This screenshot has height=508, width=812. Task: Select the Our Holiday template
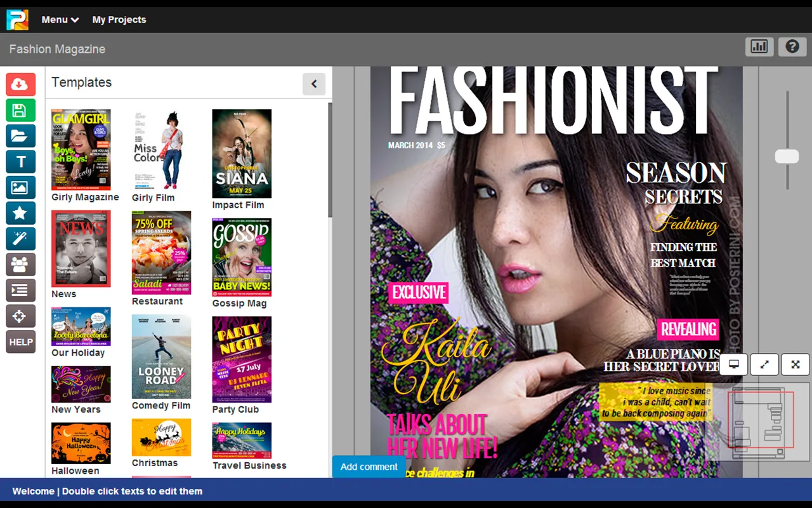pos(81,326)
